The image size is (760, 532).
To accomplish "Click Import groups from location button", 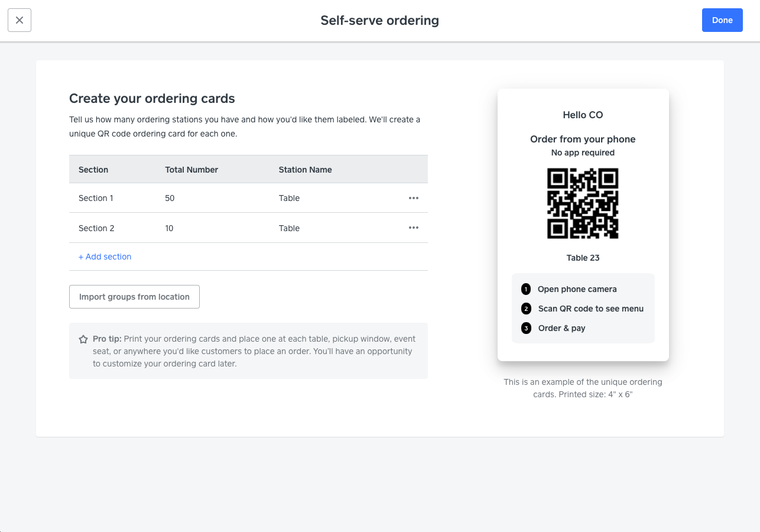I will [x=134, y=297].
